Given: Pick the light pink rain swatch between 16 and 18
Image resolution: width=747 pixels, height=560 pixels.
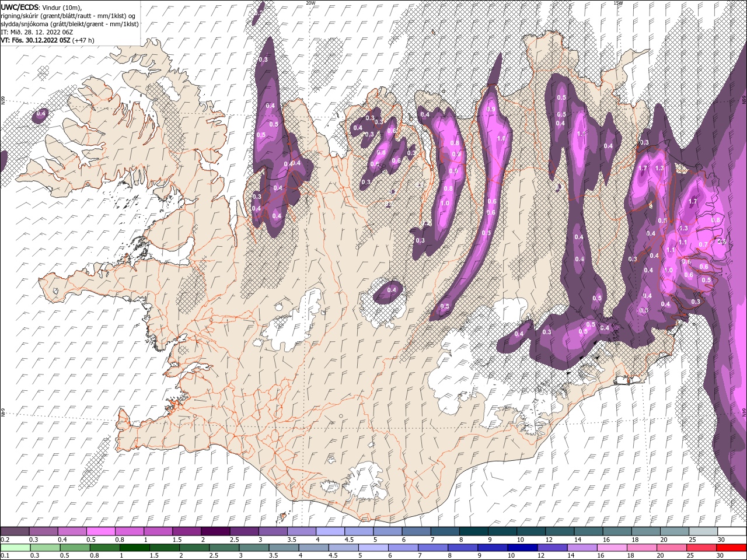Looking at the screenshot, I should pos(612,548).
